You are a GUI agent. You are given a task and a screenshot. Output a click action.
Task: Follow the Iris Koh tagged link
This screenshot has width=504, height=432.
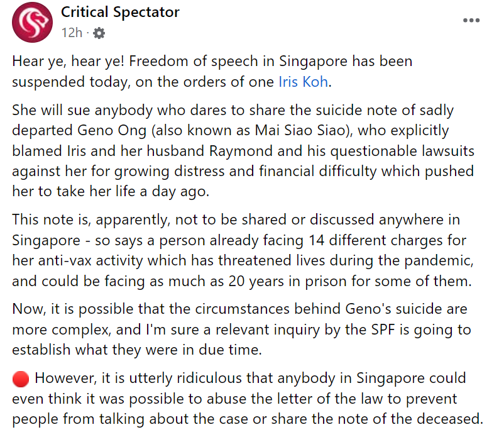(x=304, y=82)
